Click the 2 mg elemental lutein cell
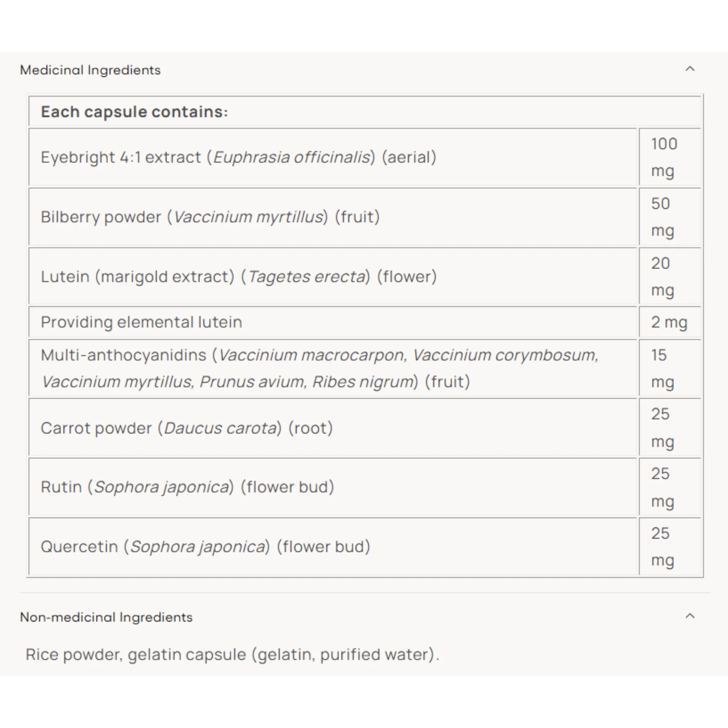The image size is (728, 728). [670, 322]
